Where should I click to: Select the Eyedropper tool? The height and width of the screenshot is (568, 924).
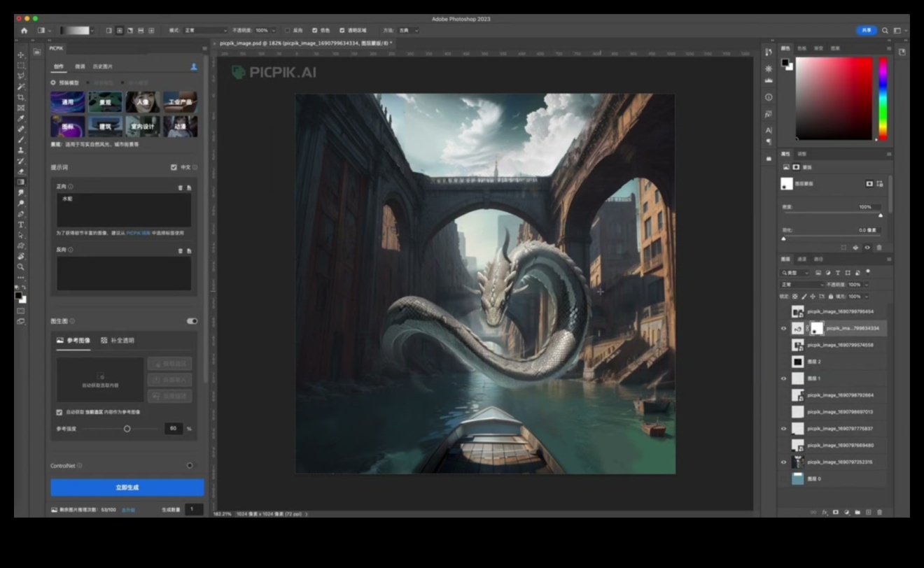coord(21,118)
